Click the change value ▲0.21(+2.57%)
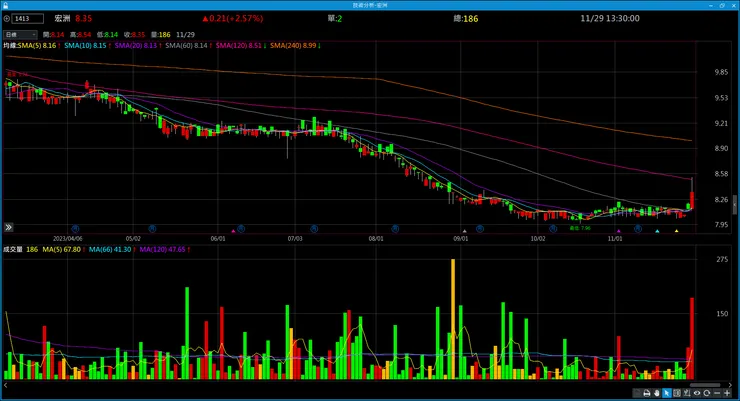 tap(233, 18)
